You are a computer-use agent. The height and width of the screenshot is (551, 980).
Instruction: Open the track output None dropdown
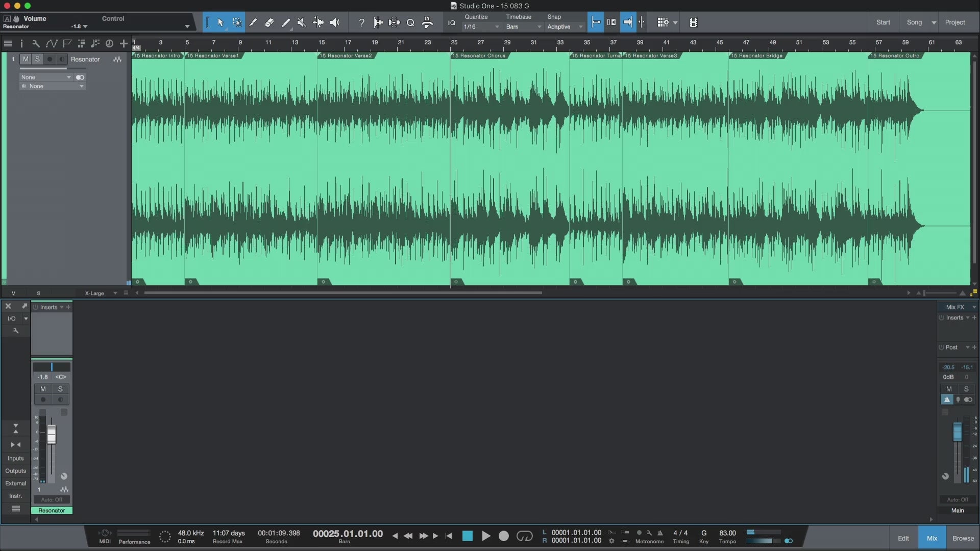click(x=53, y=86)
